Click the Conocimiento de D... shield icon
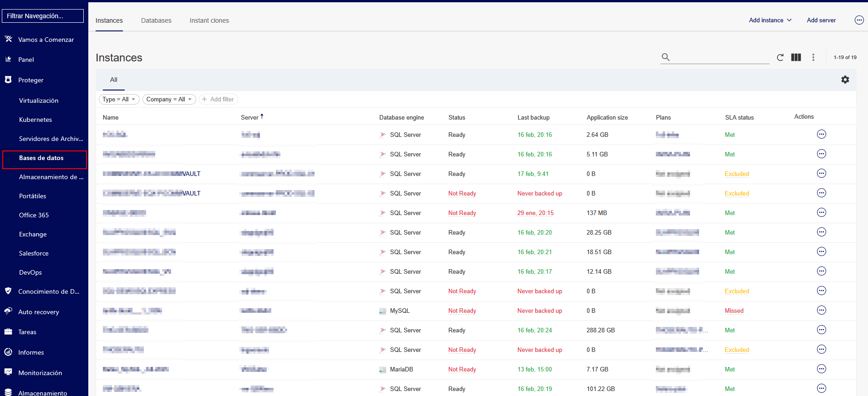 [x=8, y=291]
